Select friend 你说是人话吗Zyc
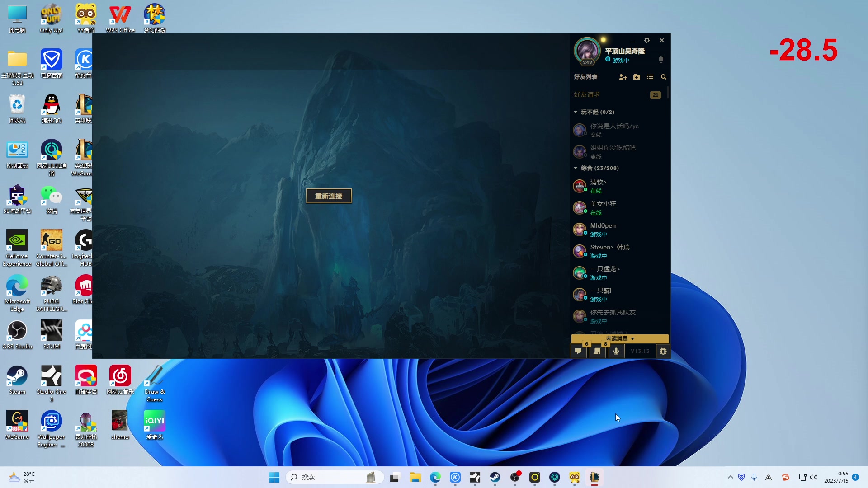The image size is (868, 488). point(618,130)
